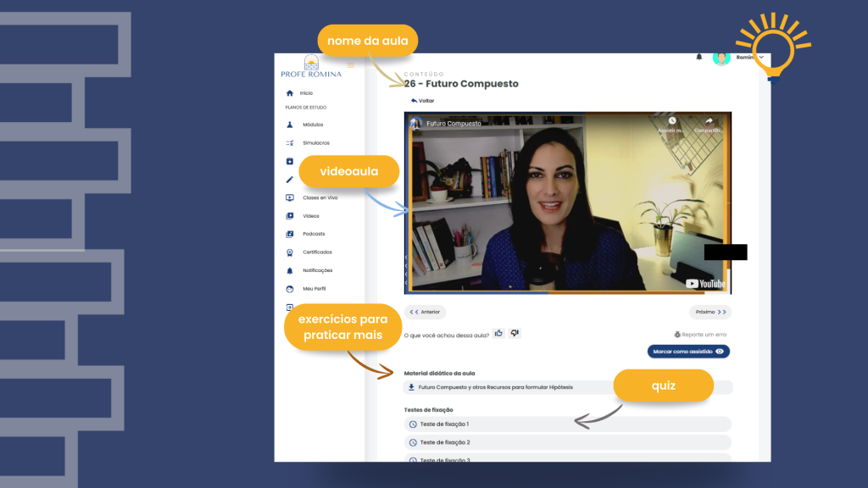This screenshot has width=868, height=488.
Task: Download Futuro Compuesto y otros Recursos material
Action: tap(568, 387)
